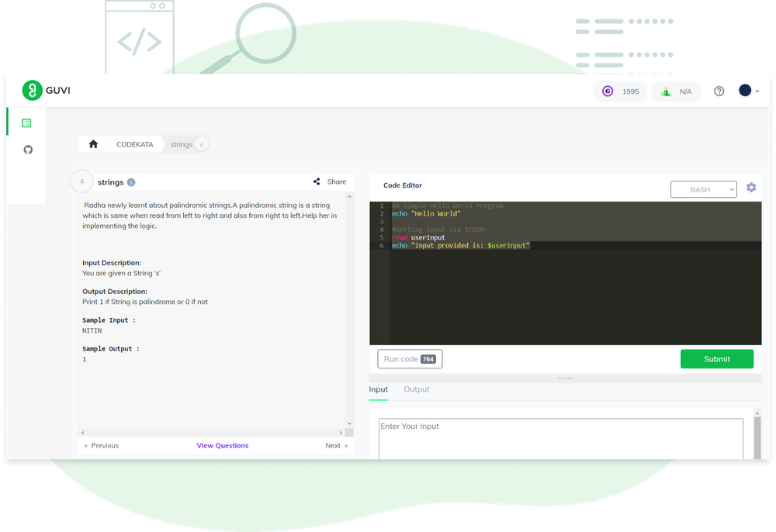Click the Share icon above the problem

[x=317, y=181]
